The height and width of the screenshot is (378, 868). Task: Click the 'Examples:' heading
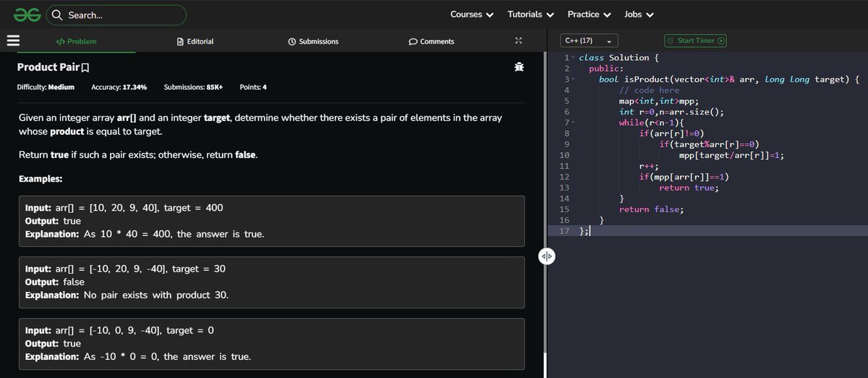pyautogui.click(x=40, y=178)
